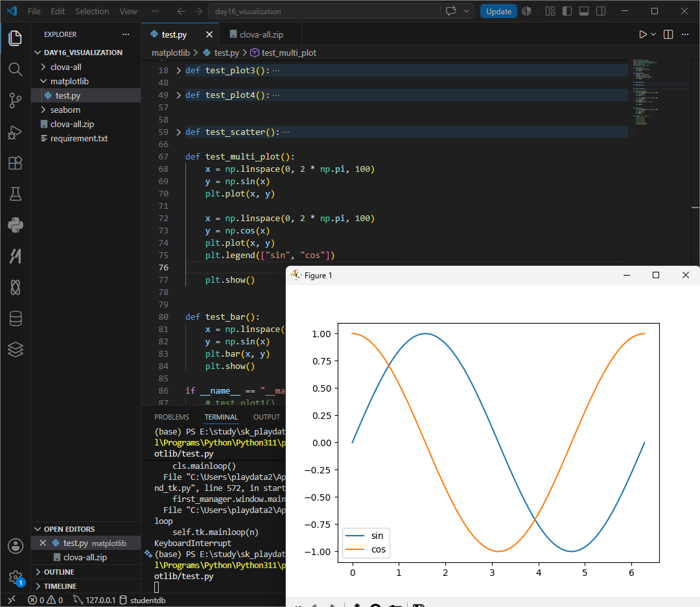
Task: Toggle the Secondary Side Bar visibility
Action: click(601, 11)
